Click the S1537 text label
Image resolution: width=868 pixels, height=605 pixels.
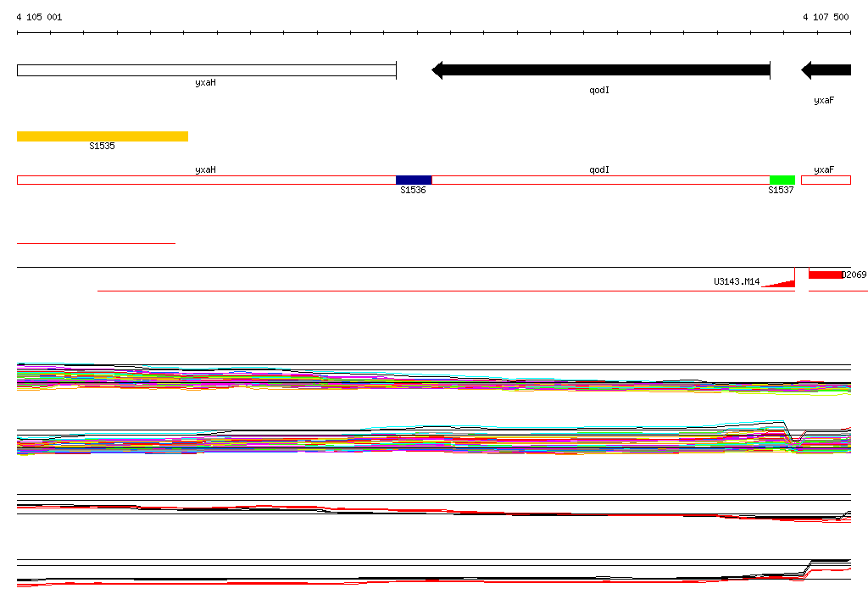(x=781, y=191)
